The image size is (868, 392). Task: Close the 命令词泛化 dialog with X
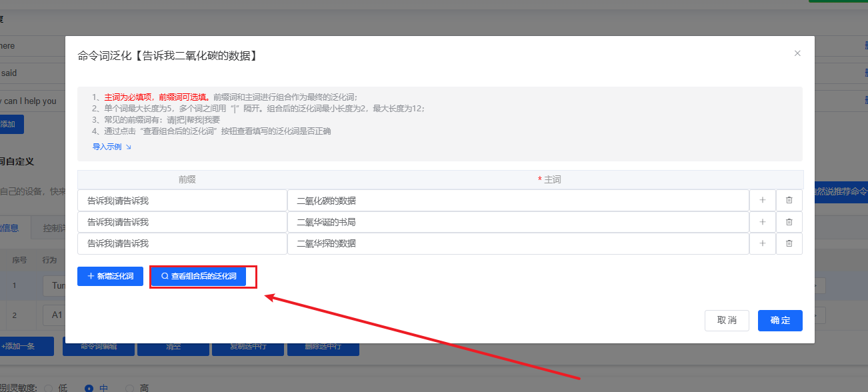pyautogui.click(x=797, y=53)
